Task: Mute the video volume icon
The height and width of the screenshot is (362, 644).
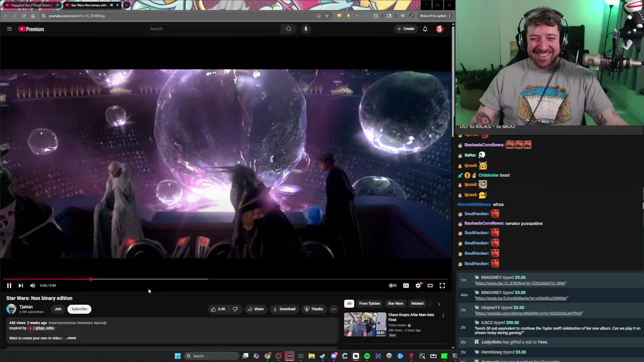Action: click(33, 286)
